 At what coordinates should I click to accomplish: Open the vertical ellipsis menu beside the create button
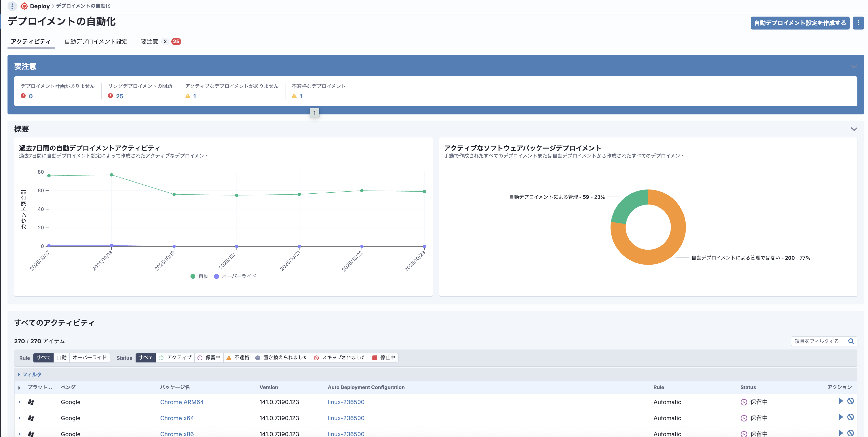[858, 23]
